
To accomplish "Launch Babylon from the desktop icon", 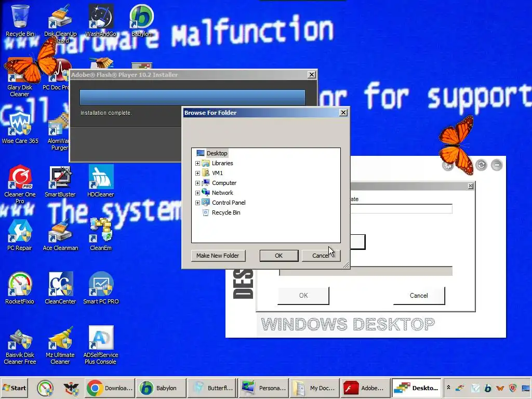I will click(141, 20).
